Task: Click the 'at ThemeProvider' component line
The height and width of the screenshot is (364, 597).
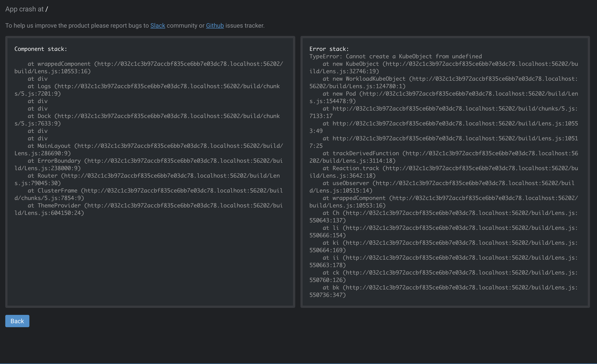Action: tap(148, 209)
